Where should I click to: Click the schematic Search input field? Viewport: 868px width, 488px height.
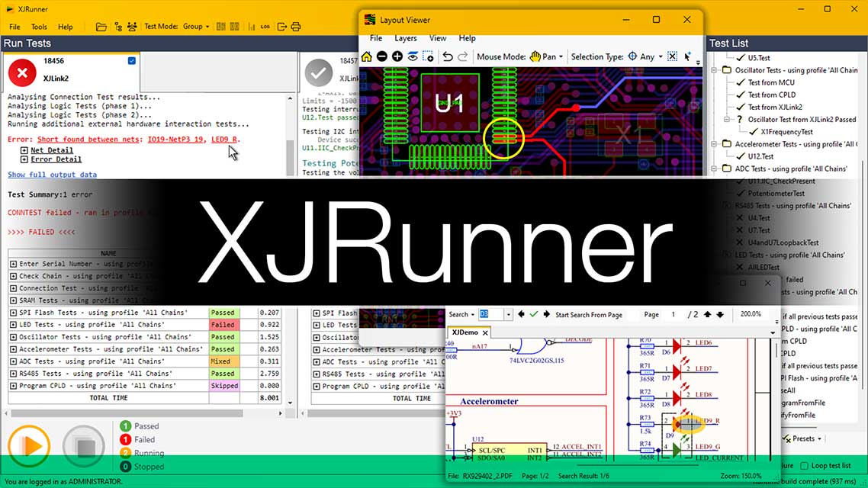click(x=495, y=314)
